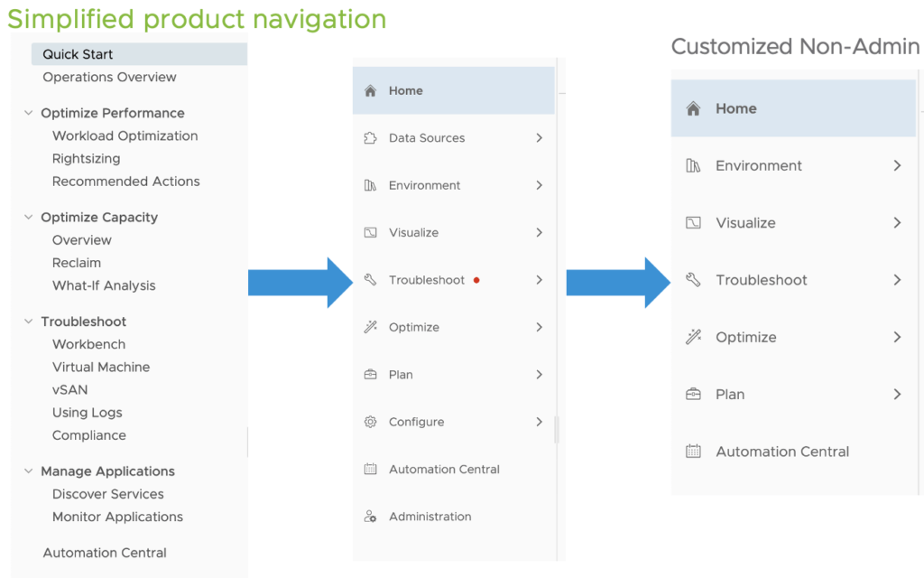924x578 pixels.
Task: Open Configure submenu chevron
Action: click(x=539, y=422)
